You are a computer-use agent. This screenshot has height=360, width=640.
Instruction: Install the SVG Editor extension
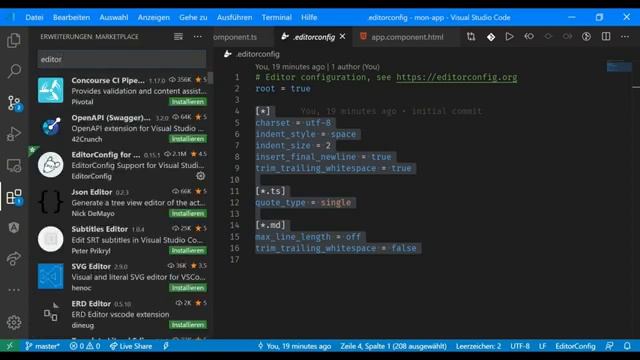click(x=188, y=288)
